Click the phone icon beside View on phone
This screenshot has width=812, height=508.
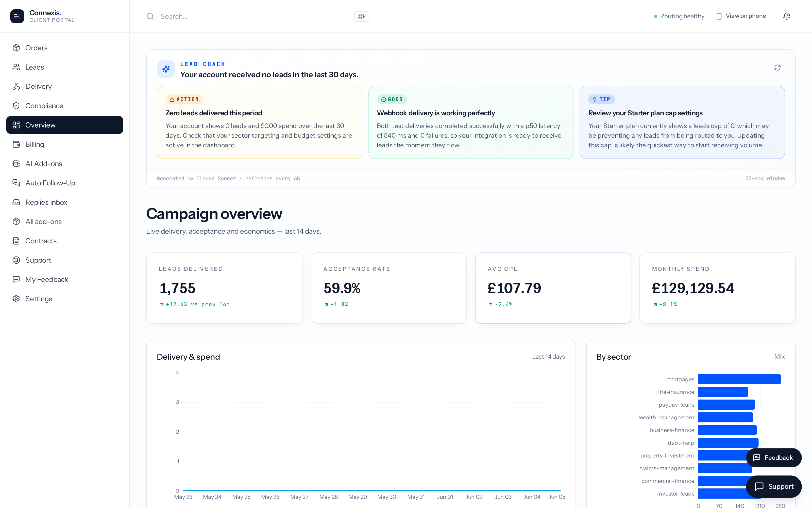point(719,16)
